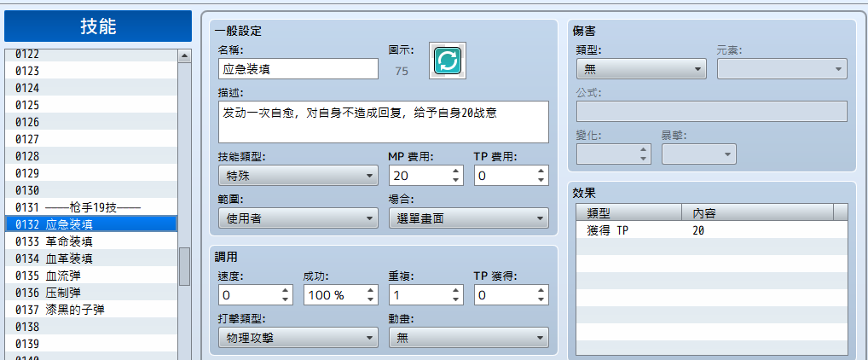Select empty skill slot 0130
868x360 pixels.
[90, 190]
